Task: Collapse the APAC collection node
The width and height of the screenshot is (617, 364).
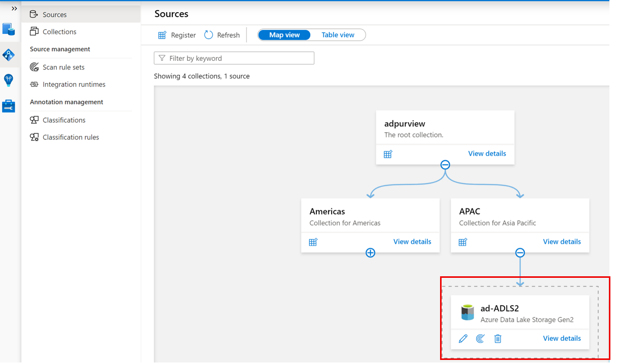Action: [x=520, y=252]
